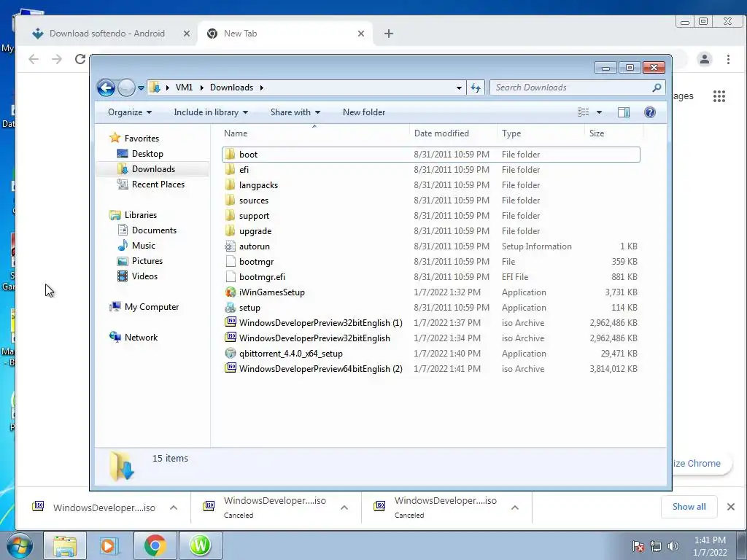Open address bar history dropdown
Viewport: 747px width, 560px height.
[x=459, y=88]
